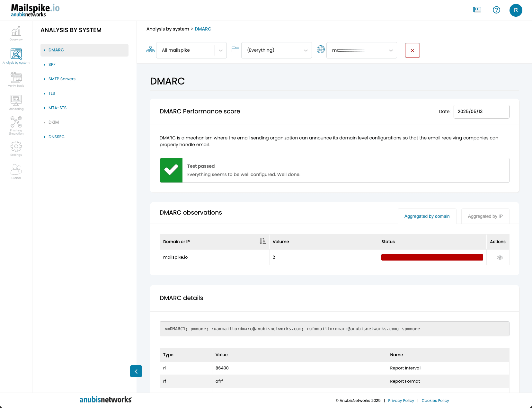Open user account avatar R
This screenshot has width=532, height=408.
tap(516, 10)
